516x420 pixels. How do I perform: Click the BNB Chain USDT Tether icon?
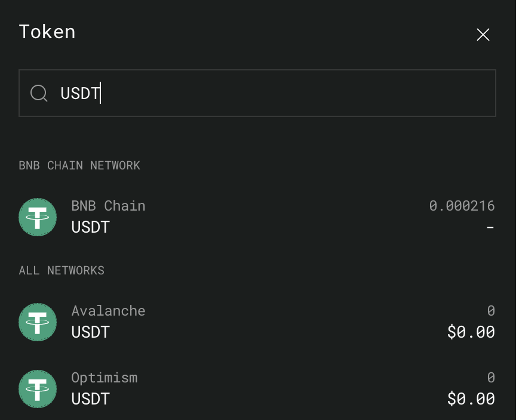coord(38,217)
